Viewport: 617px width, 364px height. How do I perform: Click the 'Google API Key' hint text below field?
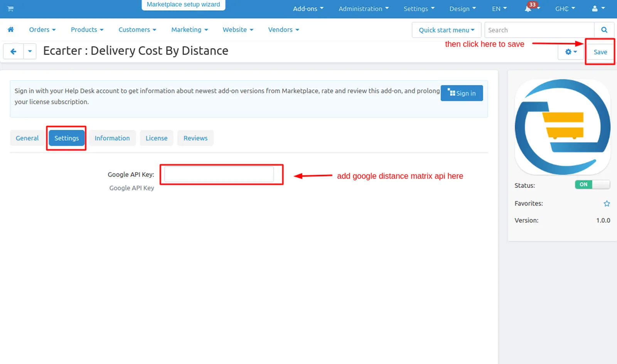pos(131,188)
